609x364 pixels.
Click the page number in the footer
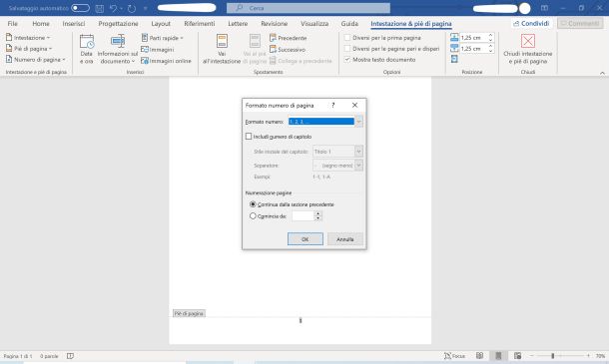click(x=301, y=320)
